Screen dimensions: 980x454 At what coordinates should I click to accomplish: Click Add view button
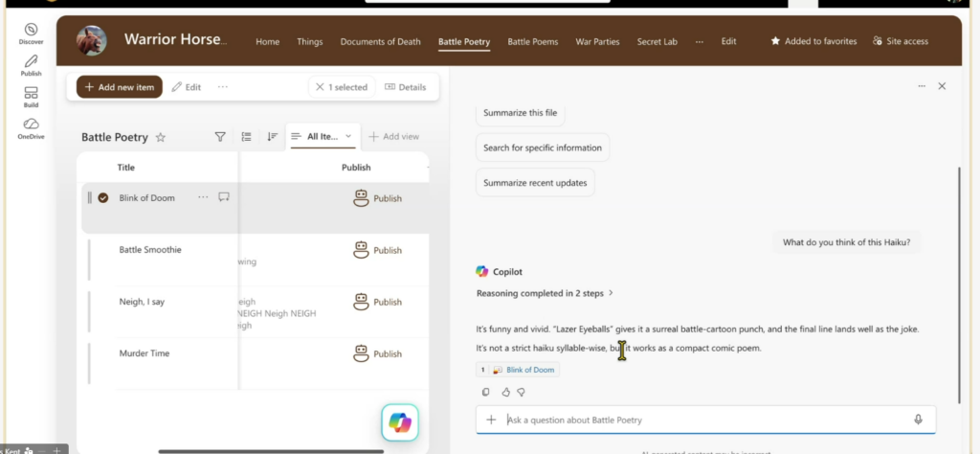pyautogui.click(x=393, y=136)
